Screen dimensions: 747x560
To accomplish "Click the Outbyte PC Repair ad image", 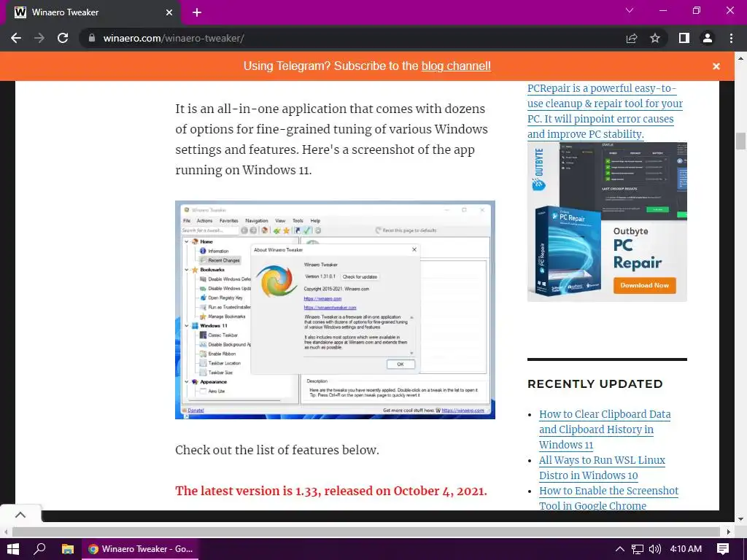I will coord(607,222).
